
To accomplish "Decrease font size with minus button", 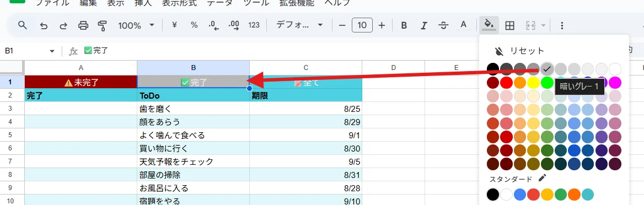I will point(342,25).
